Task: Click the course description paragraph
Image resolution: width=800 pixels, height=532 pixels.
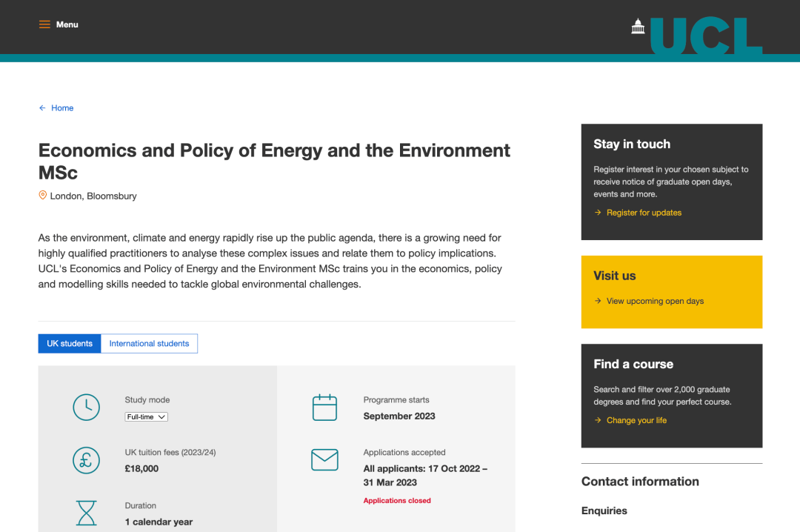Action: point(270,261)
